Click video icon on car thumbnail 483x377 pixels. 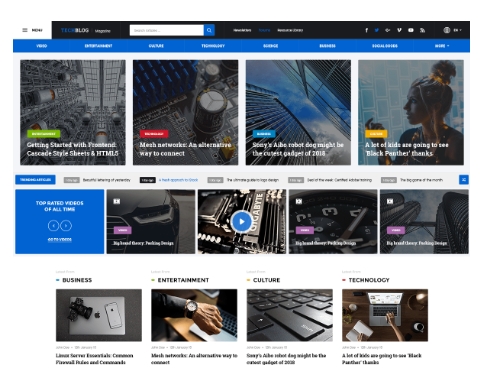tap(117, 201)
